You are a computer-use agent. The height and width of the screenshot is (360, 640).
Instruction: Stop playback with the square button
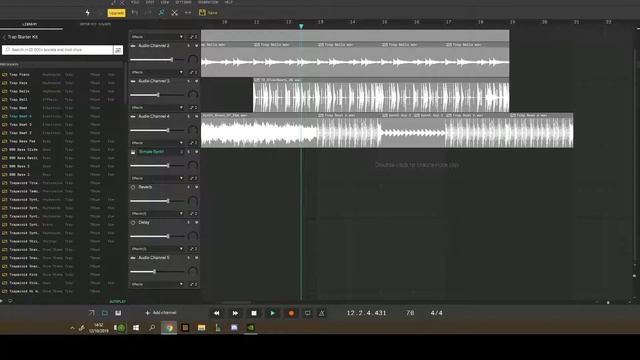pos(254,313)
